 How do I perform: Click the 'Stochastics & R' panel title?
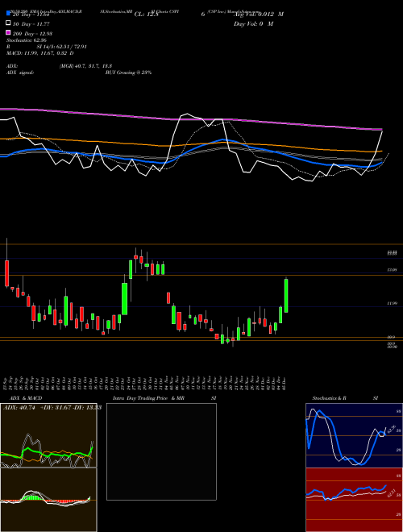(x=330, y=398)
